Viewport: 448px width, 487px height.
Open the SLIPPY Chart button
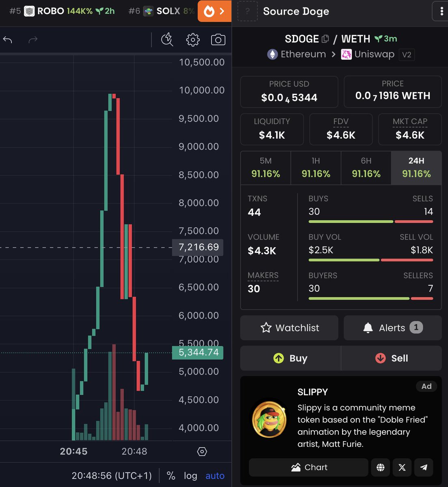pos(309,468)
